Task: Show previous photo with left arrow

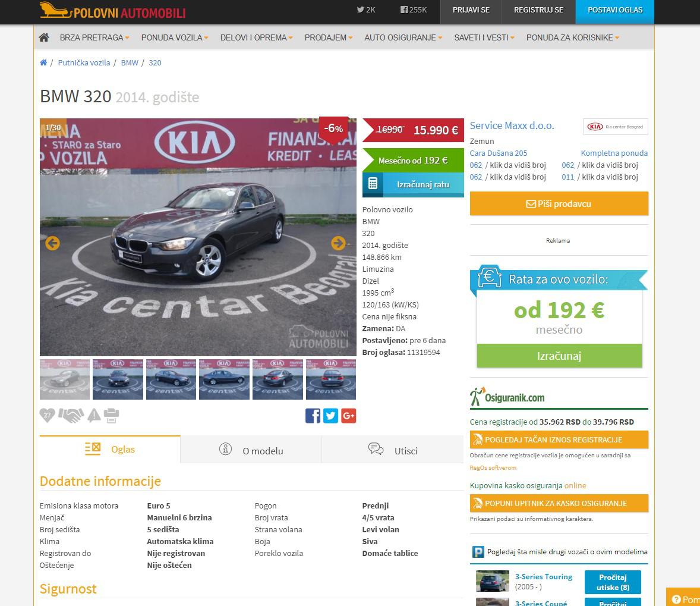Action: click(x=52, y=243)
